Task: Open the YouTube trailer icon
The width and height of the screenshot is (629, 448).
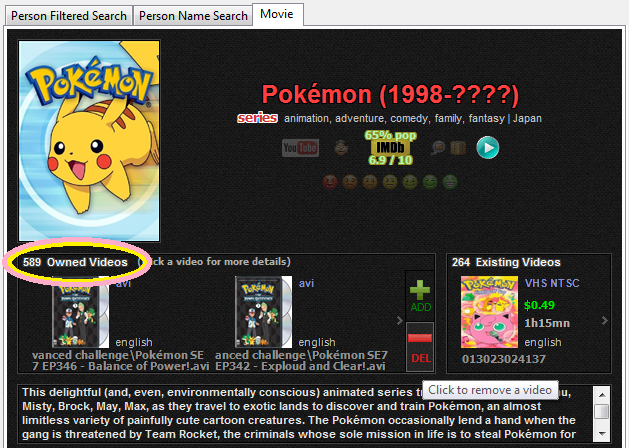Action: tap(300, 148)
